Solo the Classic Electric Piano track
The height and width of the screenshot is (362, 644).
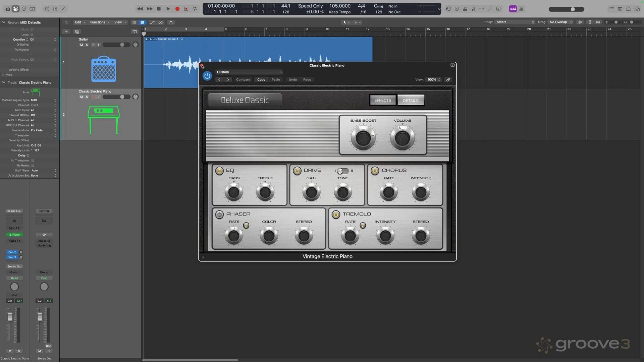click(x=87, y=97)
